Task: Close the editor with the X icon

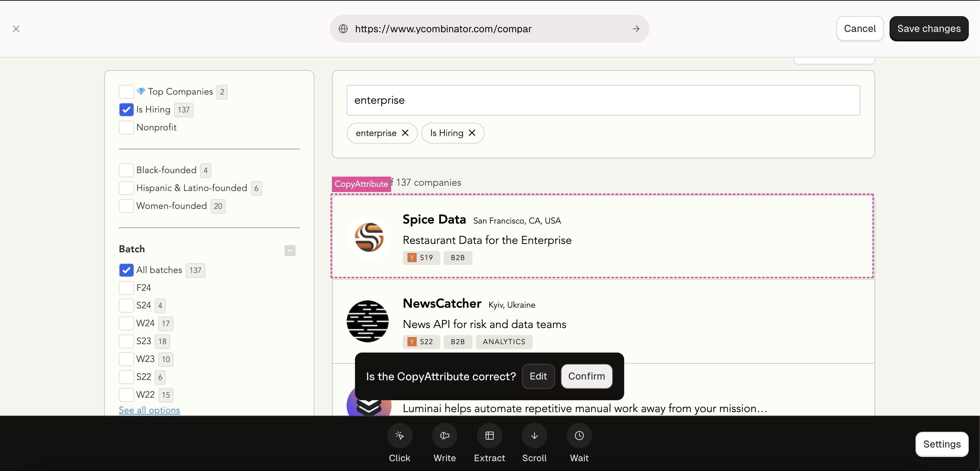Action: [16, 28]
